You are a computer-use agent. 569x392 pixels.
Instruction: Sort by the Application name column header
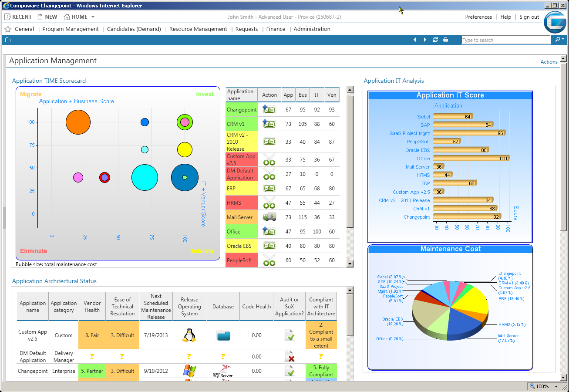click(33, 307)
